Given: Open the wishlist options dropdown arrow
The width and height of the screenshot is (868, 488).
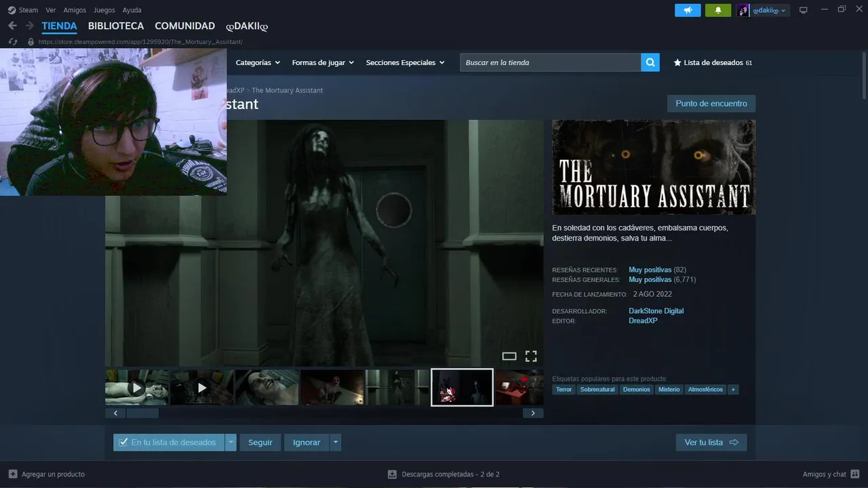Looking at the screenshot, I should click(x=231, y=443).
